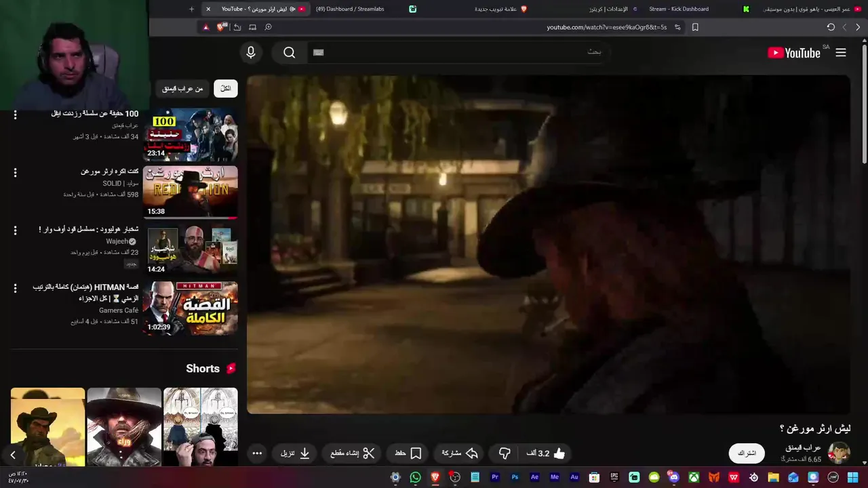Open the 100 حقيقة Resident Evil video thumbnail
The width and height of the screenshot is (868, 488).
(x=191, y=134)
